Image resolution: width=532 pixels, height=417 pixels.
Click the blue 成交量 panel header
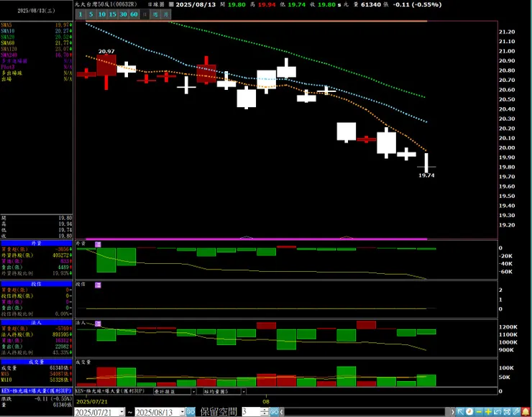[x=36, y=362]
